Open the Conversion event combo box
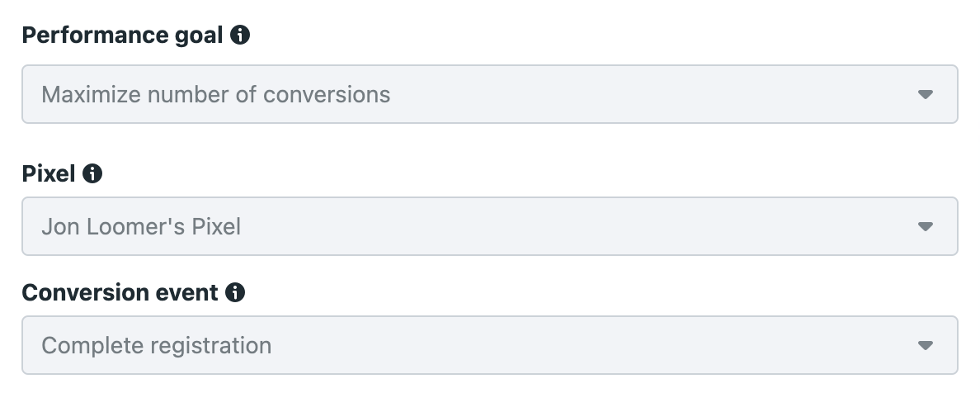 pyautogui.click(x=490, y=345)
